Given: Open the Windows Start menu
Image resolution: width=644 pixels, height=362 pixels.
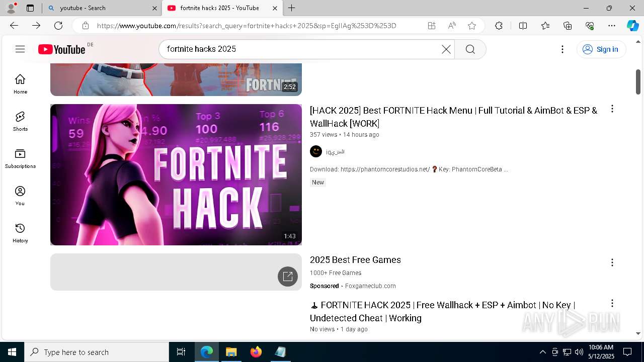Looking at the screenshot, I should pyautogui.click(x=12, y=352).
